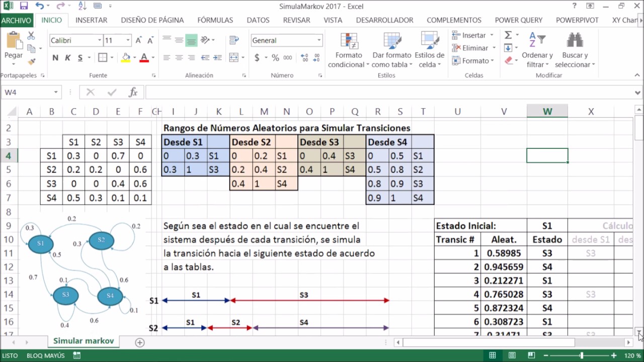
Task: Click the Insert Function fx icon
Action: pos(133,92)
